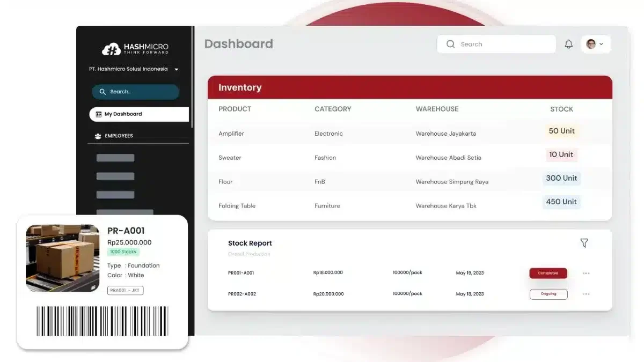The image size is (644, 362).
Task: Click the 10 Unit stock badge
Action: (x=561, y=154)
